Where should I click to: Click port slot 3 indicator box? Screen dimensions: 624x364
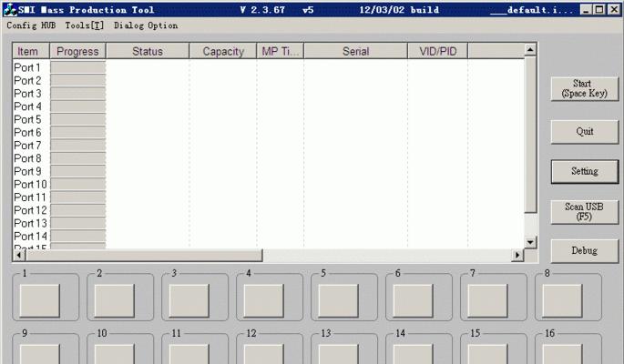tap(189, 301)
